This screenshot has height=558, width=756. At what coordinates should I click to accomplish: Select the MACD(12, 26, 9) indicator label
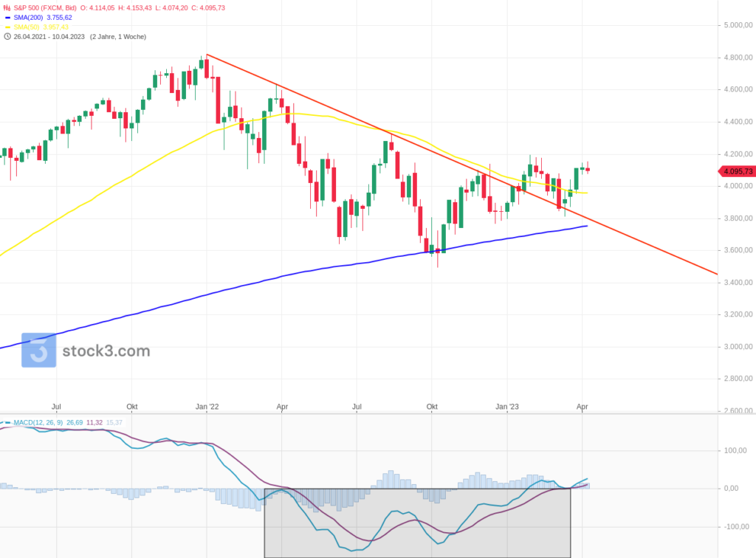tap(38, 423)
